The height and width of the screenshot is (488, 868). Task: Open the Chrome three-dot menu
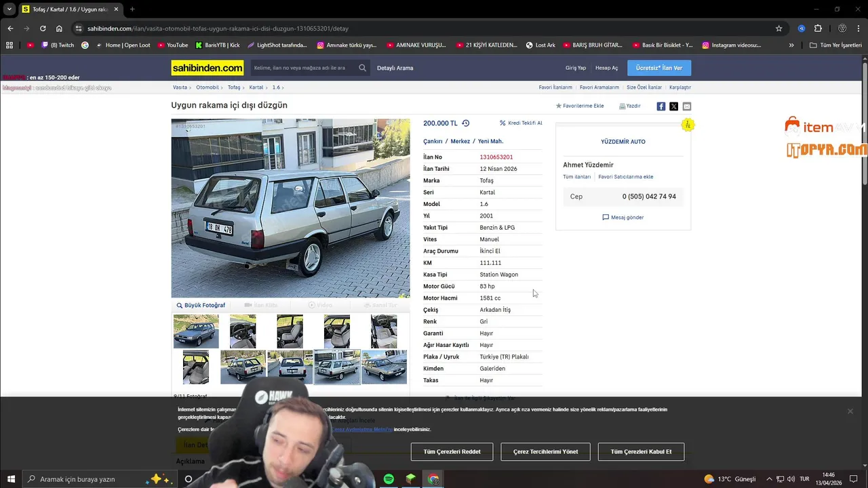coord(859,28)
